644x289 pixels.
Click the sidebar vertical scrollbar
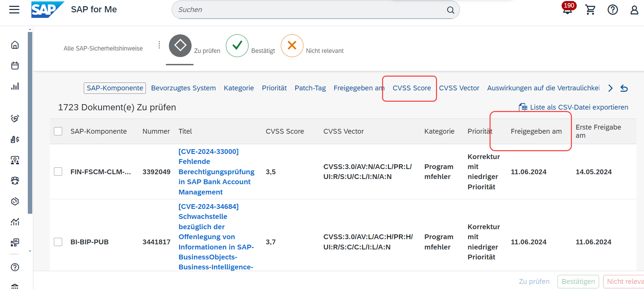[x=30, y=123]
